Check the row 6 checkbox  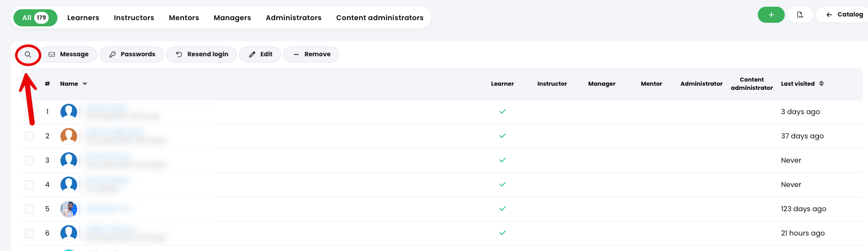click(x=29, y=233)
